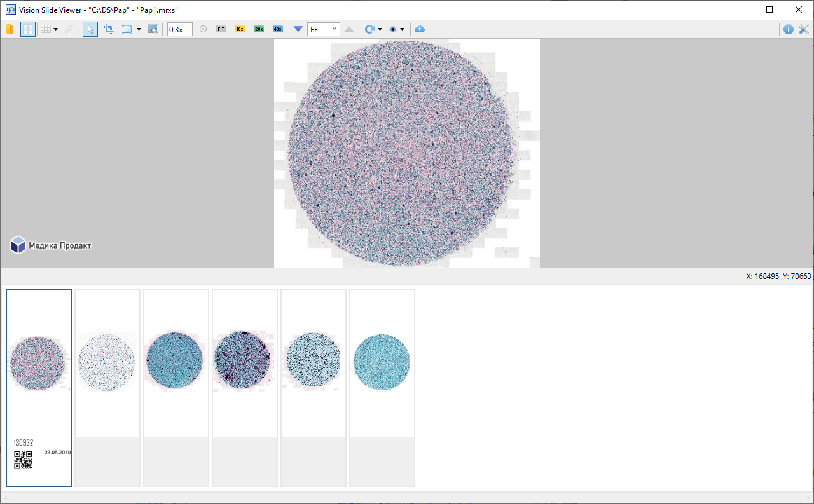814x504 pixels.
Task: Set magnification to 20x
Action: point(259,29)
